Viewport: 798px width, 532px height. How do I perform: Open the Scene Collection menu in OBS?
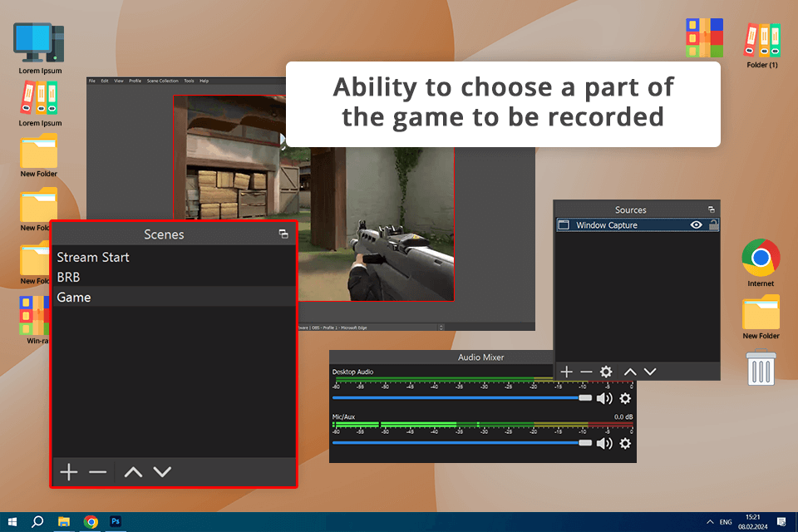tap(163, 81)
